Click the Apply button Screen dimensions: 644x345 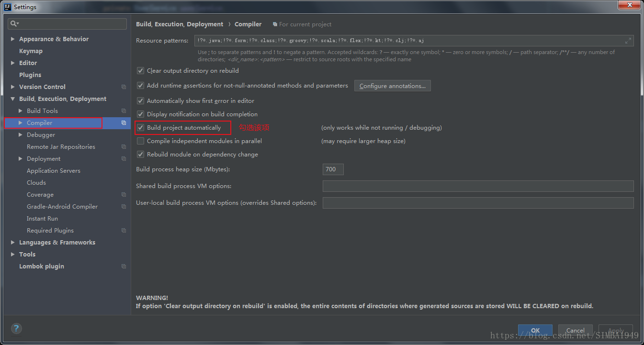tap(616, 330)
